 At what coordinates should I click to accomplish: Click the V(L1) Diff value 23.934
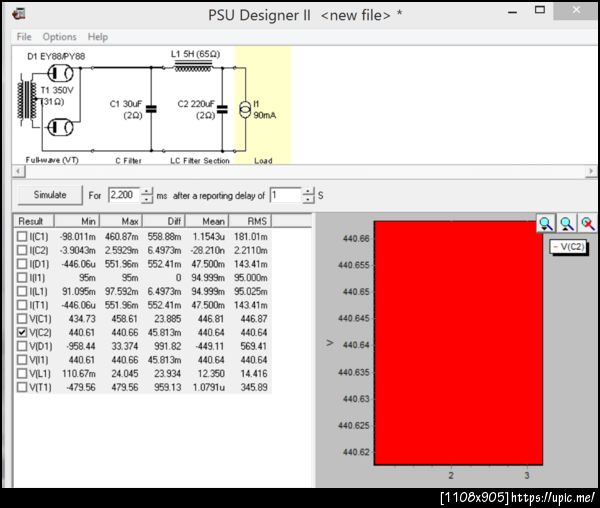click(x=167, y=374)
